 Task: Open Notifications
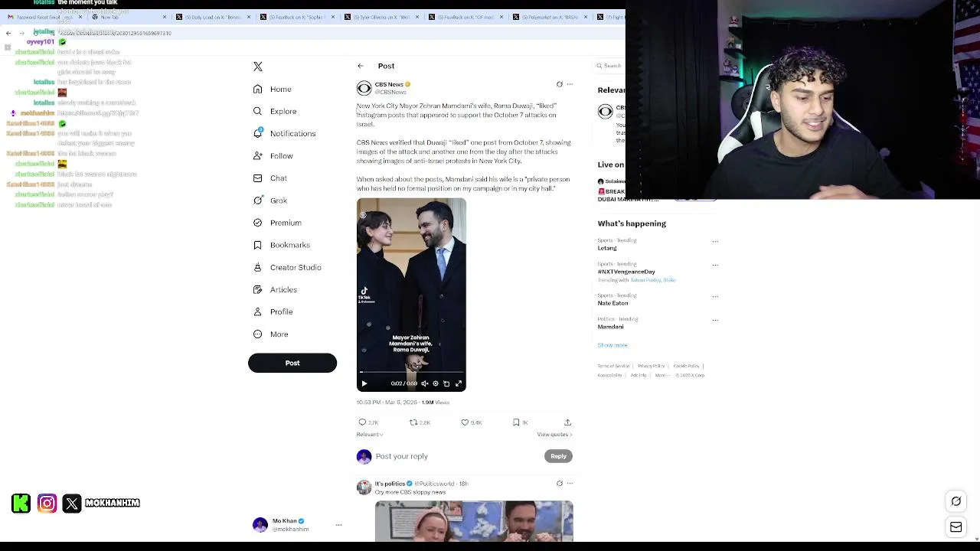pos(283,134)
